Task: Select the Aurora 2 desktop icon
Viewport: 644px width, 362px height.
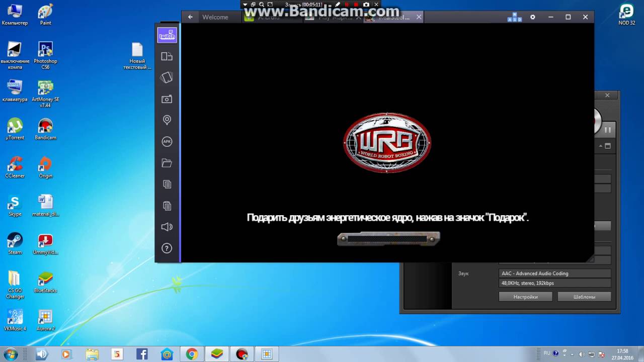Action: pyautogui.click(x=45, y=320)
